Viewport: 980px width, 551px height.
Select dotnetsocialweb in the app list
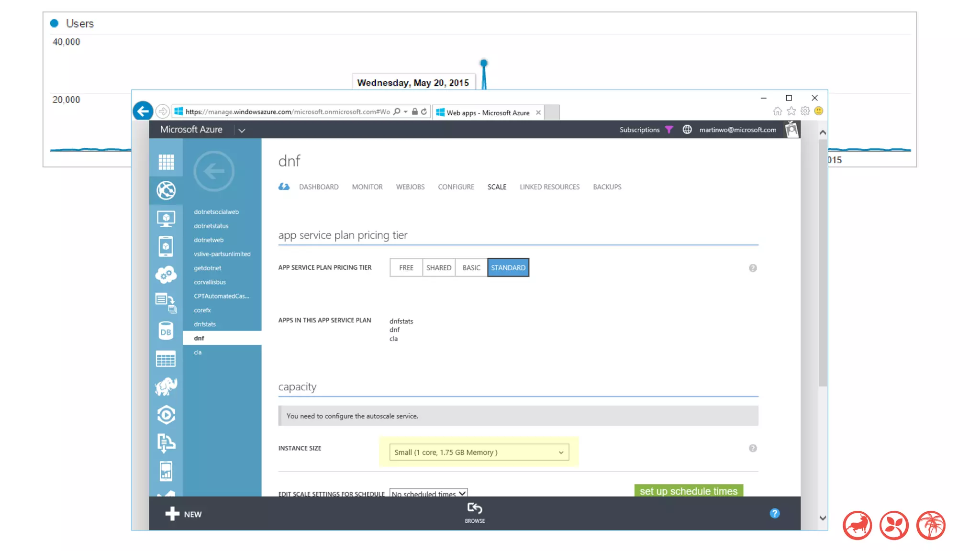coord(216,212)
